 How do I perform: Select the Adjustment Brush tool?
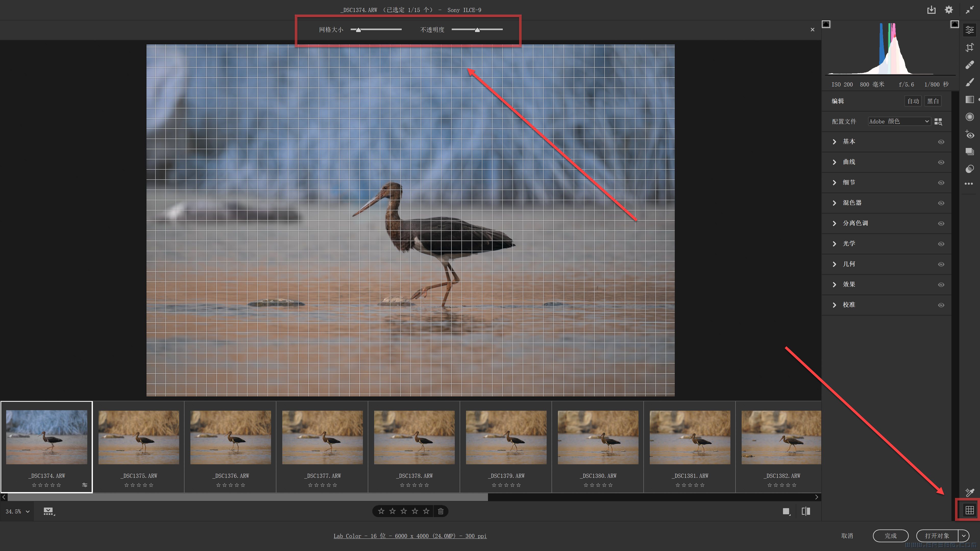969,82
